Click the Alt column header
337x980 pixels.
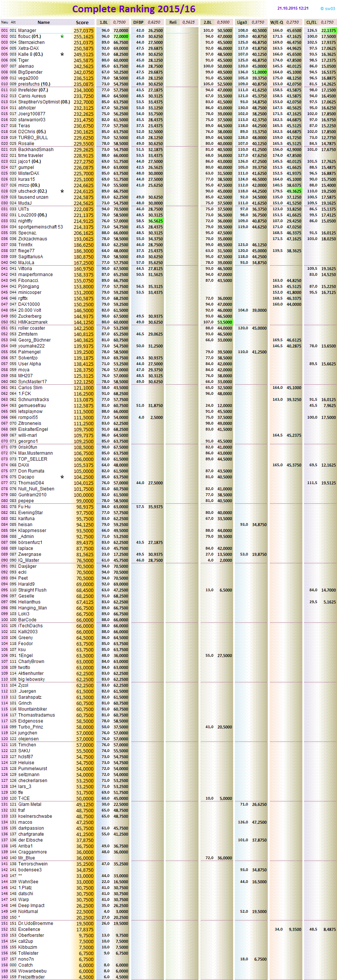click(13, 22)
